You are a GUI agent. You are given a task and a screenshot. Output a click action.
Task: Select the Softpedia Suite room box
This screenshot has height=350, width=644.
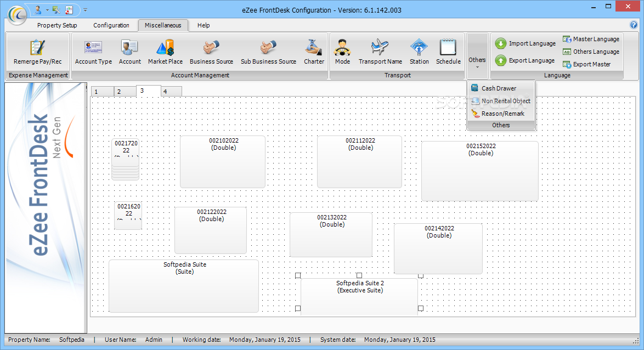point(184,286)
